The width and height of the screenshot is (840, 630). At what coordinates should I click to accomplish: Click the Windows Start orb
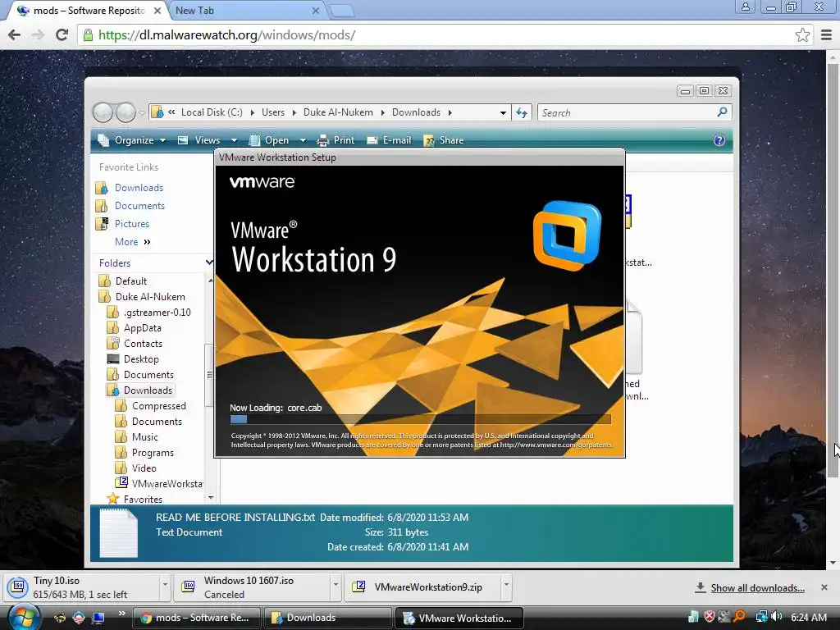click(x=24, y=617)
